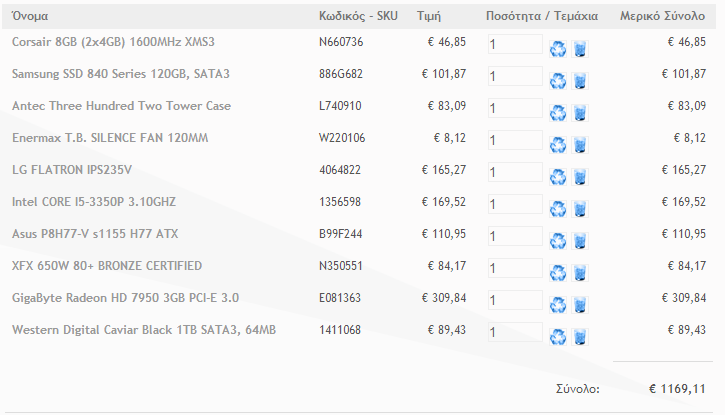Update the GigaByte Radeon HD 7950 quantity icon
The image size is (725, 415).
558,305
